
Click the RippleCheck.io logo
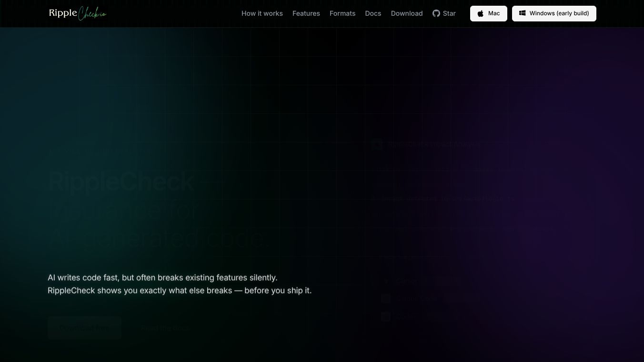[x=78, y=13]
